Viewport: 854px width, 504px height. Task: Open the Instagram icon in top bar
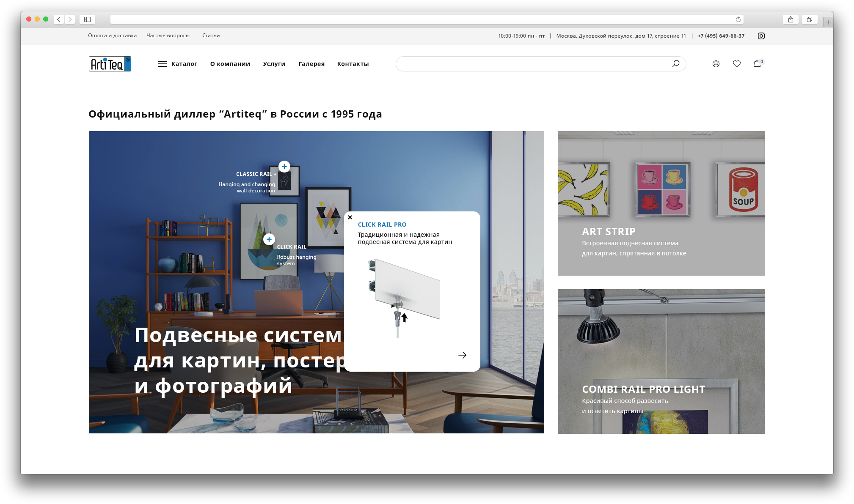[761, 36]
